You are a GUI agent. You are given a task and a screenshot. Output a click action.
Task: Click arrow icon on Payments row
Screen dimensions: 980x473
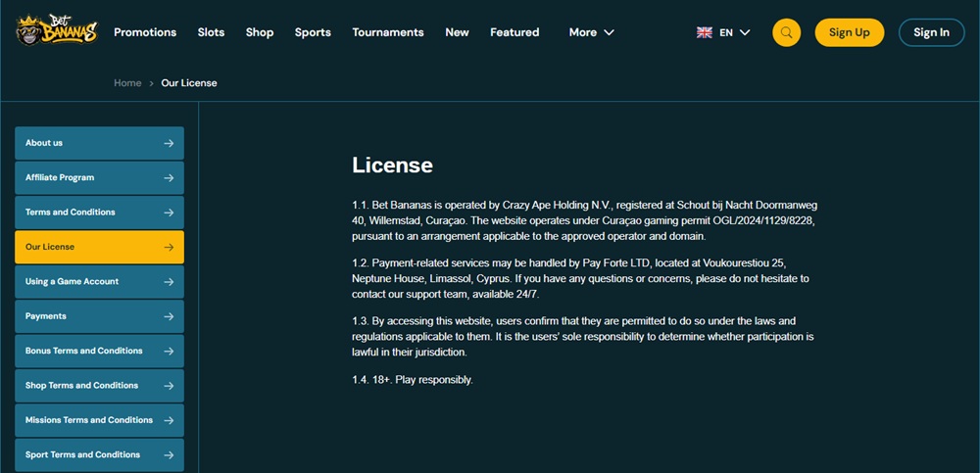[x=169, y=316]
